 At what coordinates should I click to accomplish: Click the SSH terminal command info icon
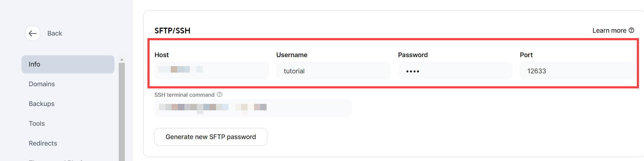pos(220,95)
